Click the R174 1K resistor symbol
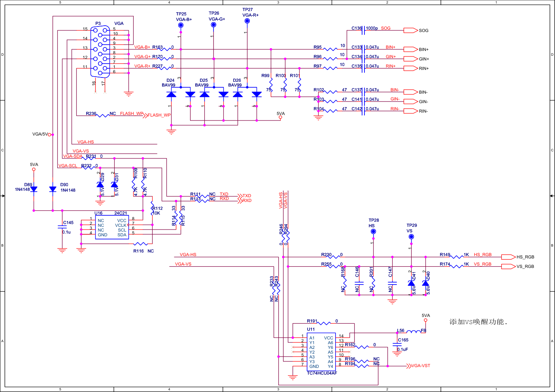This screenshot has height=392, width=555. click(457, 266)
